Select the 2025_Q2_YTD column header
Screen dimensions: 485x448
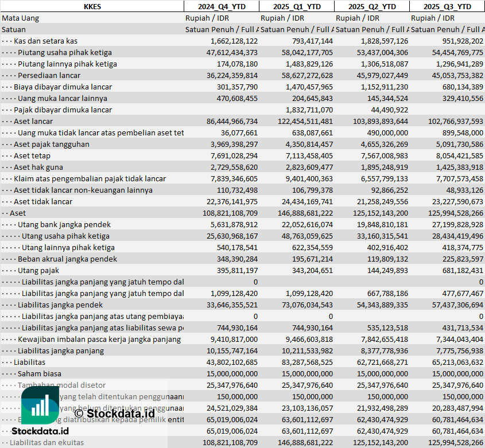(371, 6)
